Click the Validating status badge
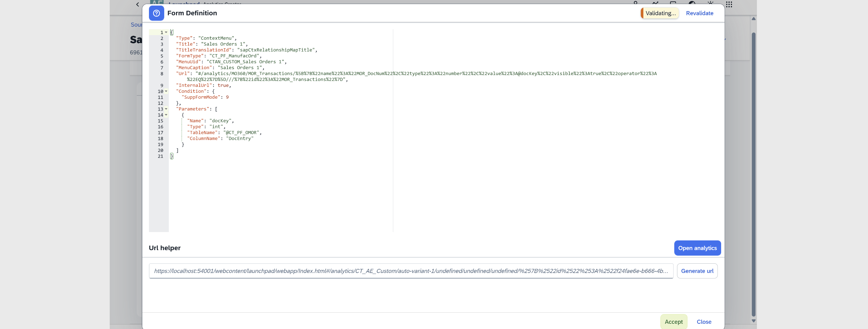 (x=660, y=13)
